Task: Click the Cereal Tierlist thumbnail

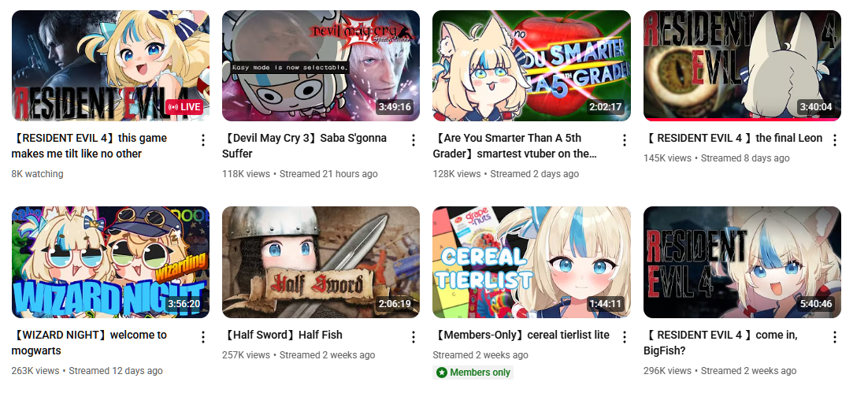Action: point(532,262)
